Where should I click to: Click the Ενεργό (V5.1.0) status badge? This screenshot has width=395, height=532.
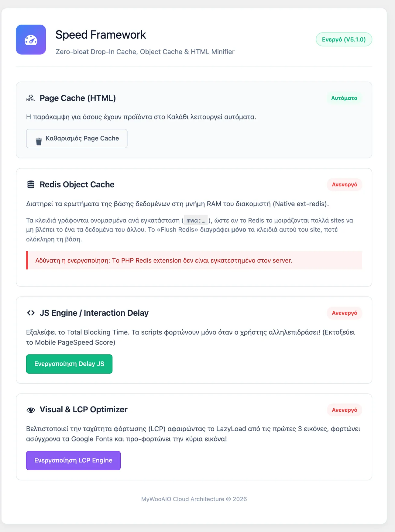tap(344, 39)
